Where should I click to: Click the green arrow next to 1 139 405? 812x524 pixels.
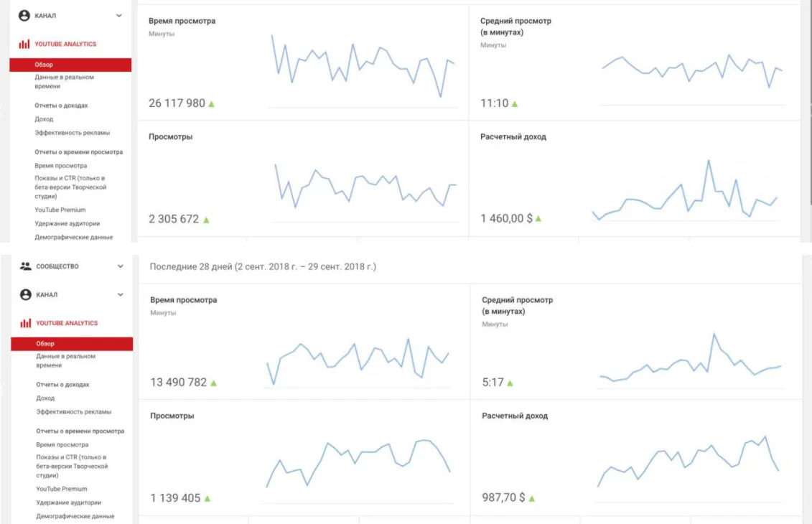point(207,498)
